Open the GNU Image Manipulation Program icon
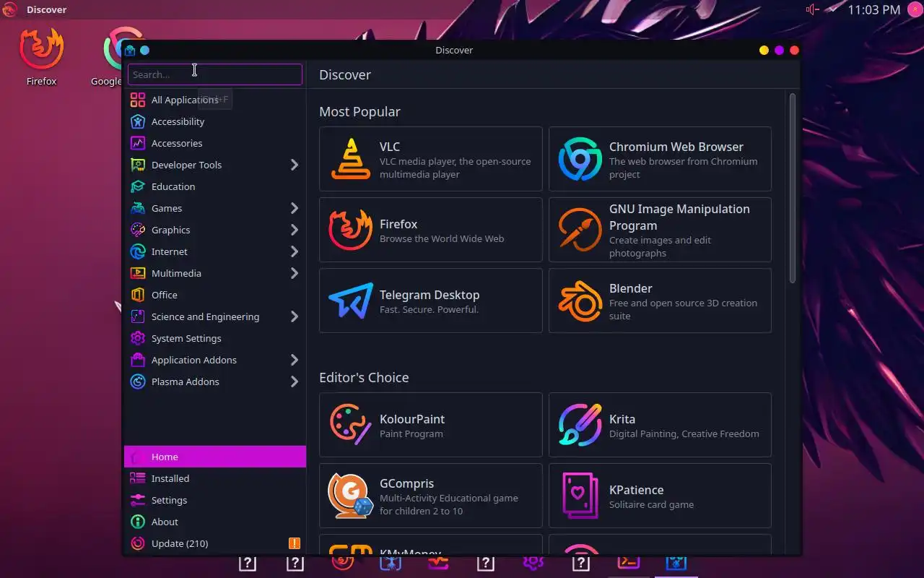 point(580,230)
